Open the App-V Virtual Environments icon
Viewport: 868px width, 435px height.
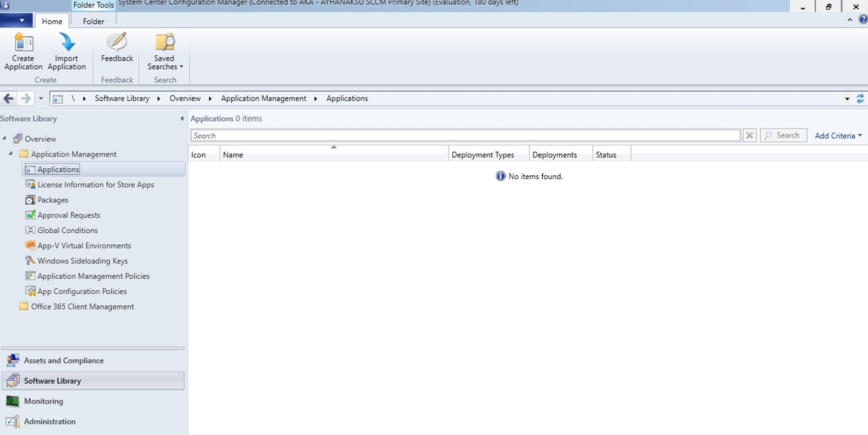(x=30, y=245)
